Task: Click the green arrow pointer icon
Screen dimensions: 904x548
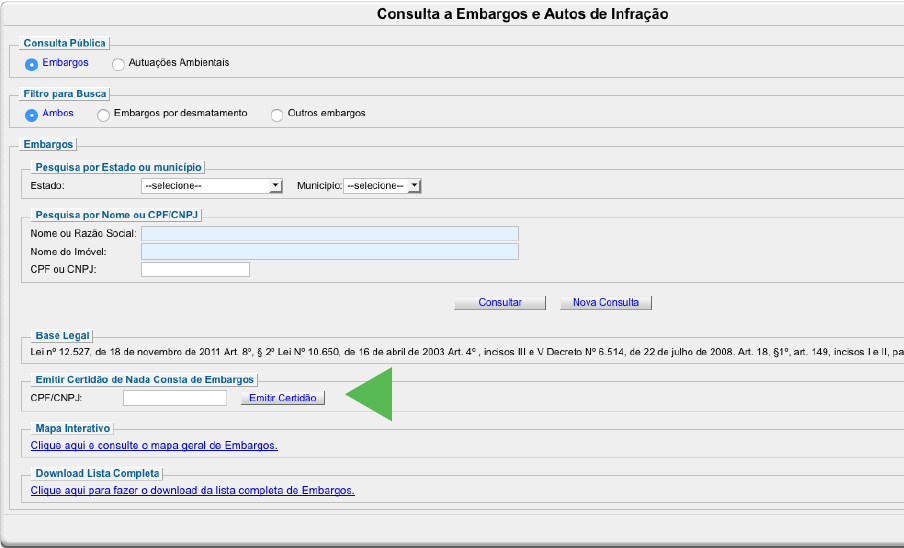Action: pyautogui.click(x=369, y=395)
